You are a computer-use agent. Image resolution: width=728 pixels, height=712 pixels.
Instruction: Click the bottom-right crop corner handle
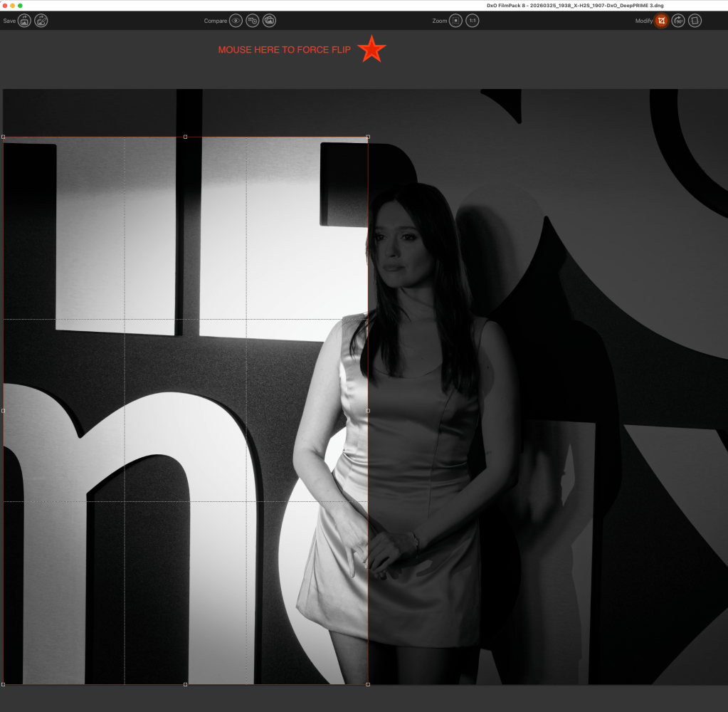368,684
